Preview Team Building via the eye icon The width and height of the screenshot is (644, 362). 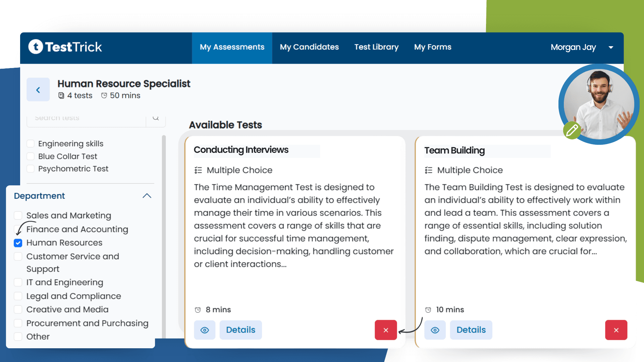click(x=435, y=330)
